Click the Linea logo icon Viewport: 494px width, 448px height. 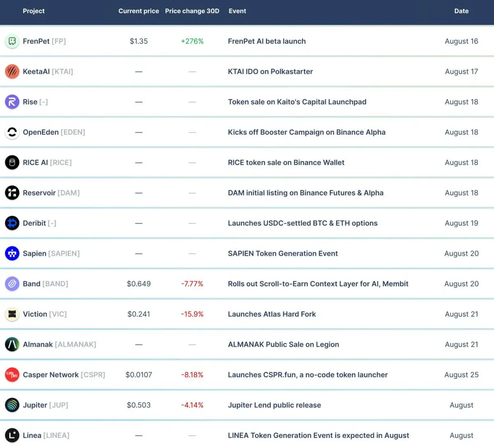[12, 435]
